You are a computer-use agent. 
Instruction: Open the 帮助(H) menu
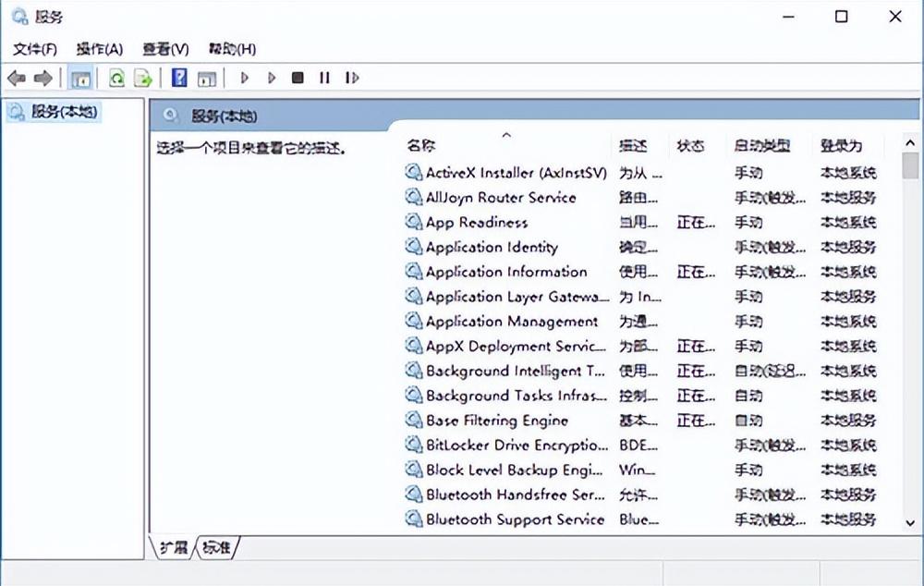tap(232, 49)
